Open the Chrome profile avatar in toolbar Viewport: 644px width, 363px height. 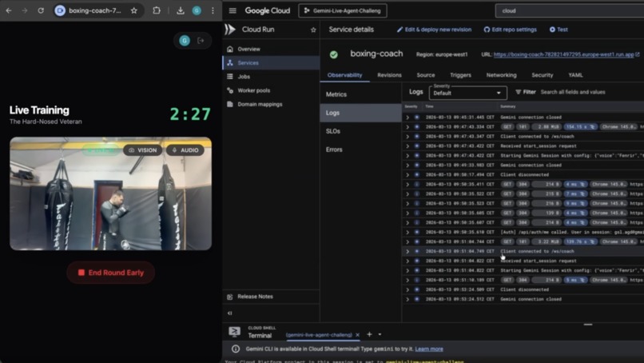click(197, 10)
